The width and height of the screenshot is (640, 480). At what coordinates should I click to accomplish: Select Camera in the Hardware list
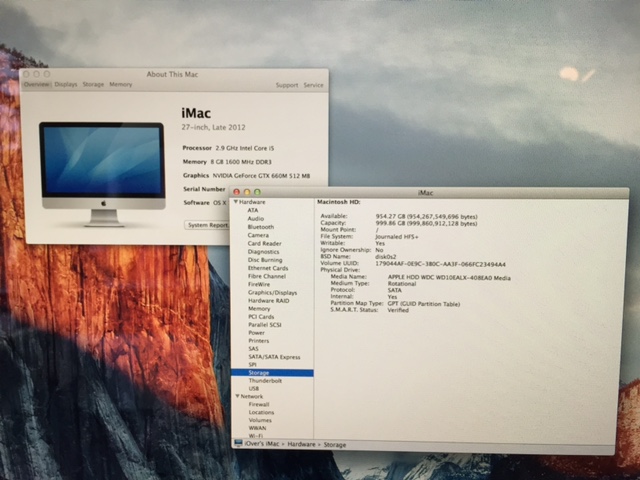[x=258, y=235]
